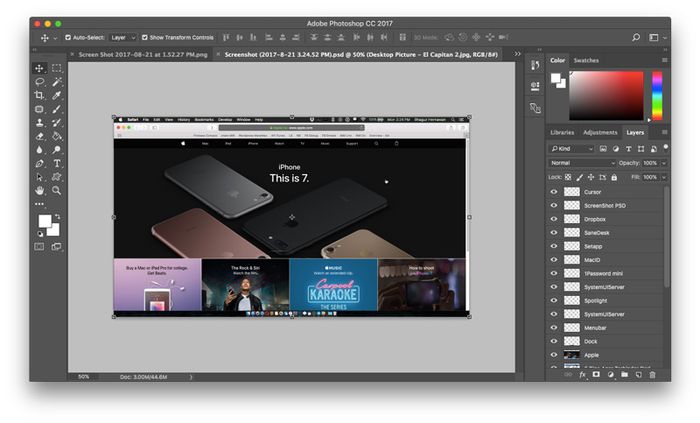Open the Move tool preset picker arrow
This screenshot has height=423, width=700.
coord(55,38)
